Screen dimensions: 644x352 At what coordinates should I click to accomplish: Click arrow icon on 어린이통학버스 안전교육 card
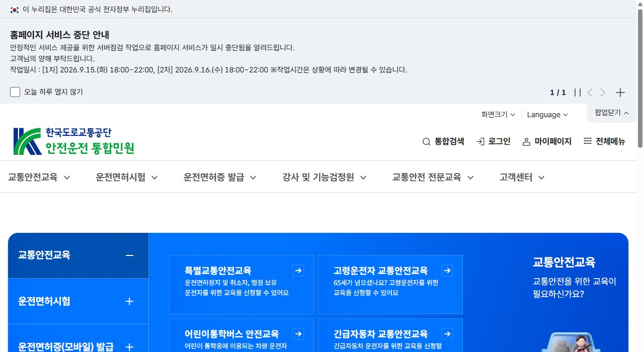[298, 334]
